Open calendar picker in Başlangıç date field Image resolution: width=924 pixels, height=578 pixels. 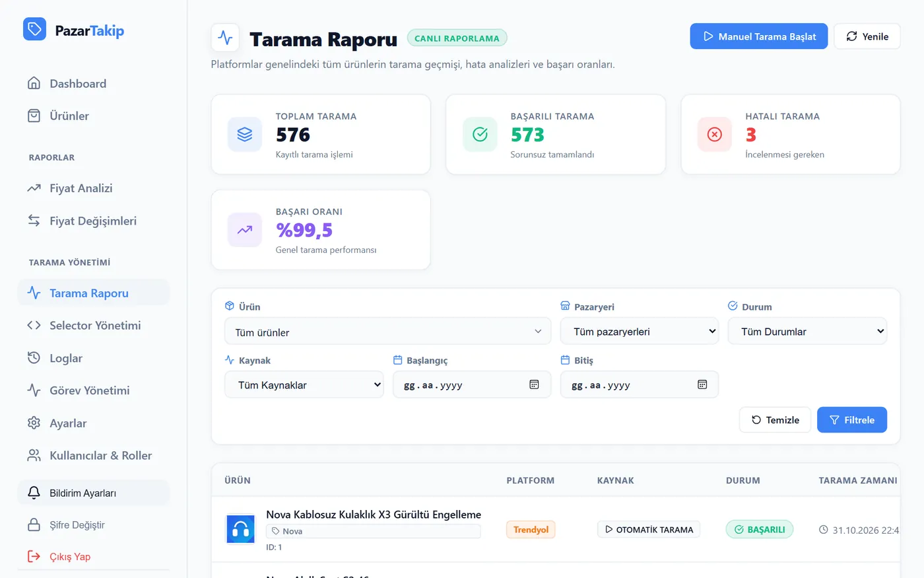[x=534, y=384]
